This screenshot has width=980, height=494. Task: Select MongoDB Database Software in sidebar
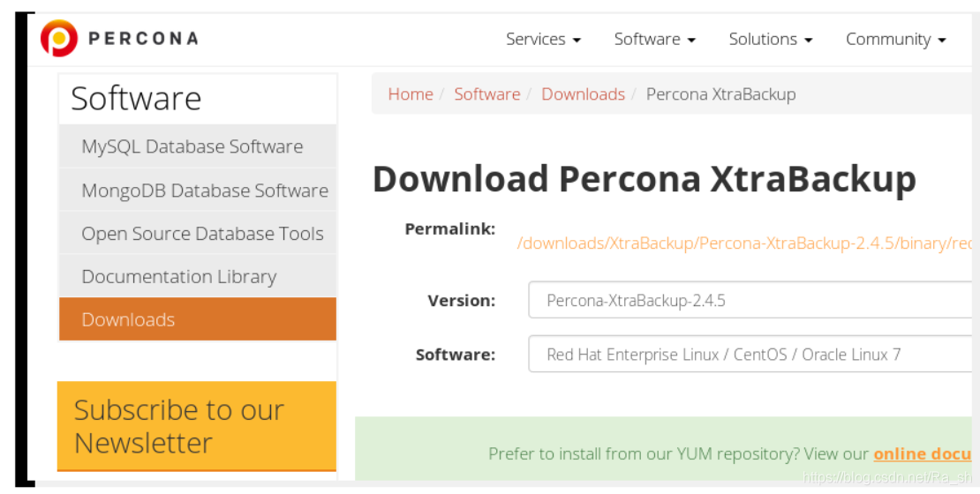click(x=198, y=190)
